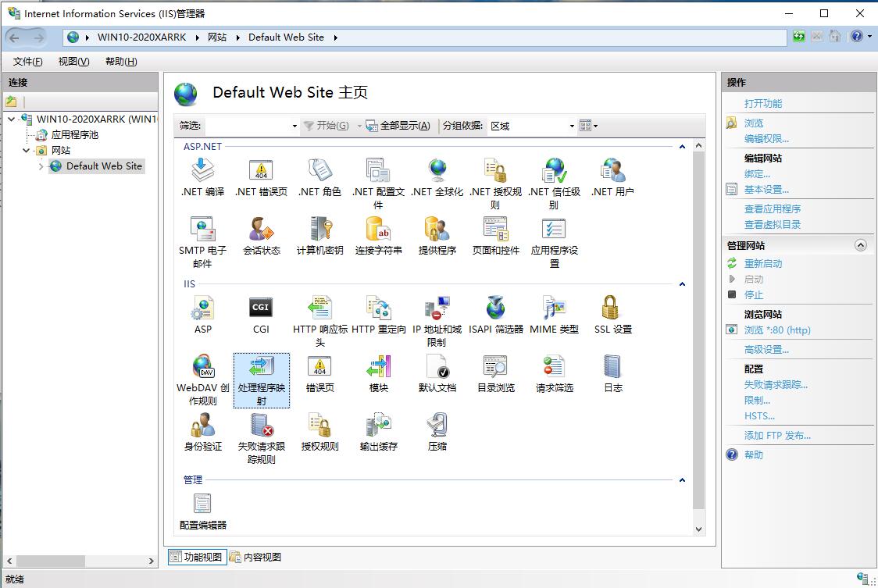
Task: Click the address bar help icon
Action: click(856, 37)
